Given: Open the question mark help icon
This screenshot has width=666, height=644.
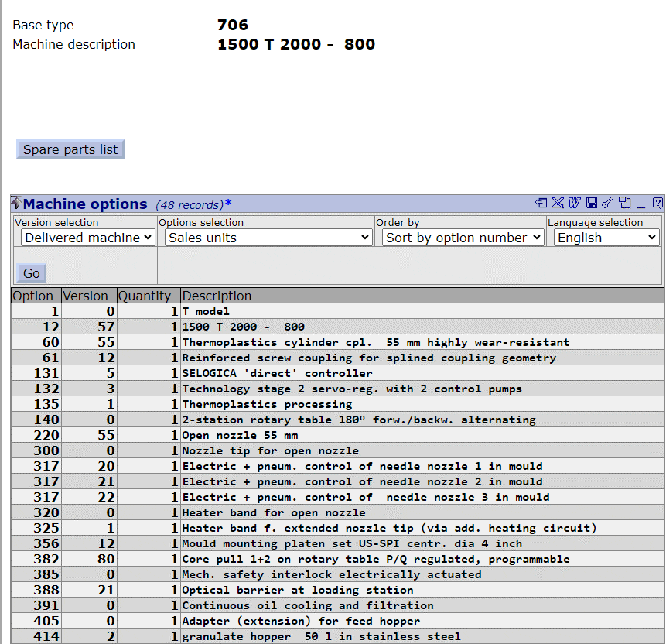Looking at the screenshot, I should tap(657, 204).
